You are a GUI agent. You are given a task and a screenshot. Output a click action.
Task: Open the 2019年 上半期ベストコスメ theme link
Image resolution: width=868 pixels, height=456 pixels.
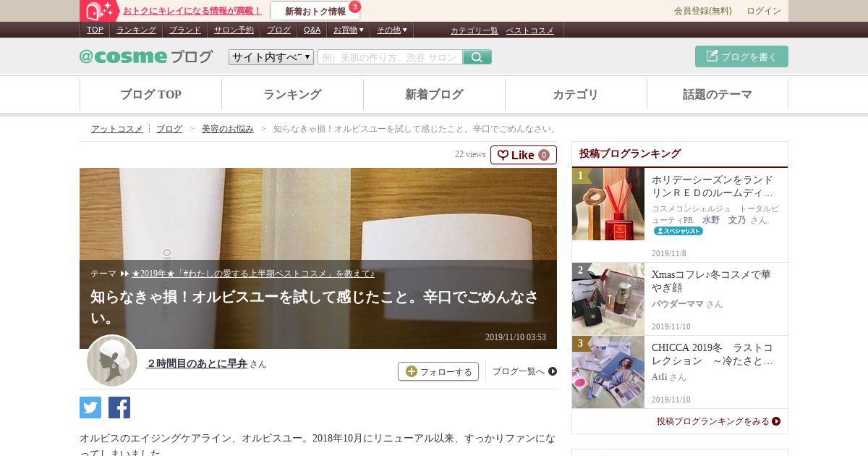click(253, 274)
